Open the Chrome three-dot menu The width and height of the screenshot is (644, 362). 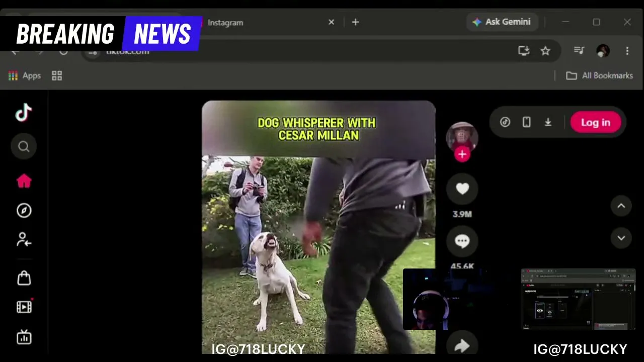point(627,51)
